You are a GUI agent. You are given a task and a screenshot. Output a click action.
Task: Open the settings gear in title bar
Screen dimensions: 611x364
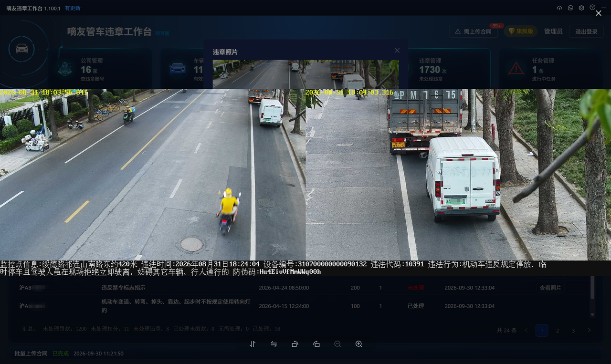pos(581,8)
